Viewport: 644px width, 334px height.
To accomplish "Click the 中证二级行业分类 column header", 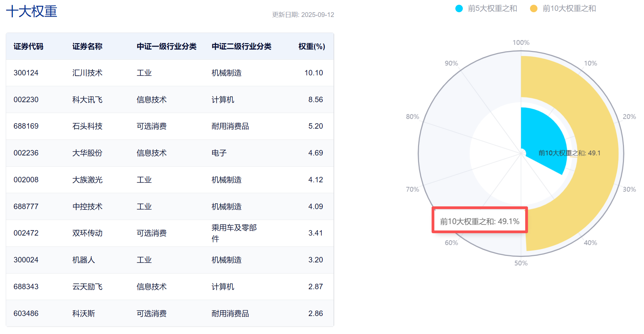I will [x=242, y=46].
